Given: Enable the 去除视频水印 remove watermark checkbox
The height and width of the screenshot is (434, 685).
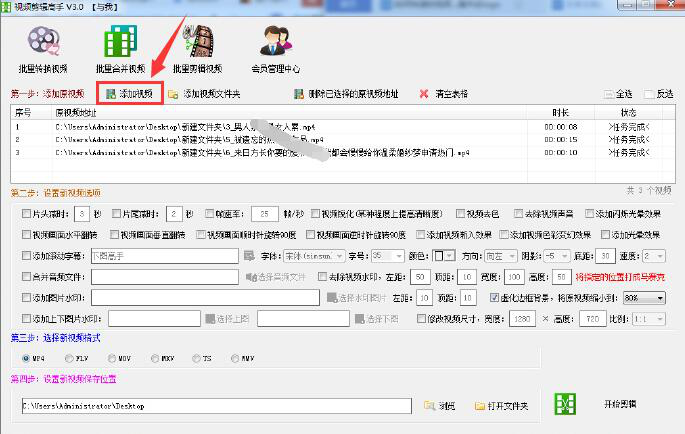Looking at the screenshot, I should pos(322,277).
